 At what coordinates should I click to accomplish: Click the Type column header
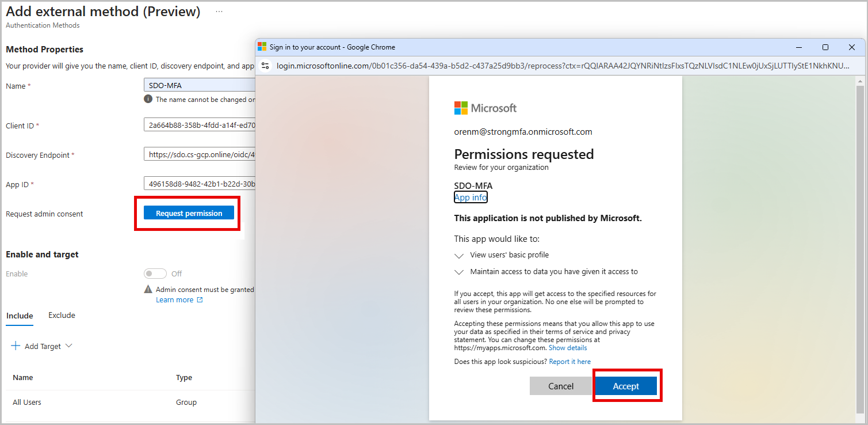point(184,378)
